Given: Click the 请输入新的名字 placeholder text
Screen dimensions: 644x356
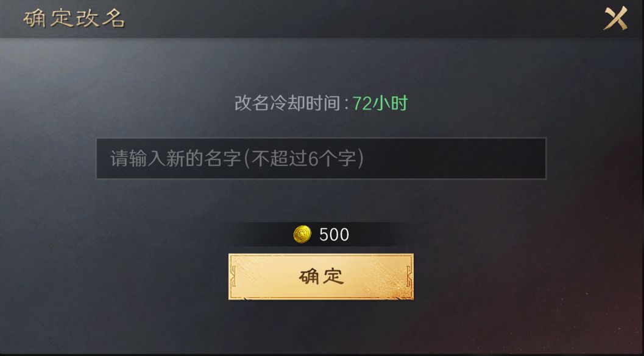Looking at the screenshot, I should 175,158.
